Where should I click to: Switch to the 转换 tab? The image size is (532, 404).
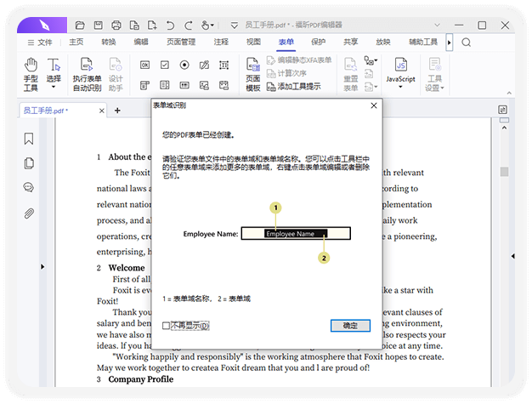pos(109,42)
